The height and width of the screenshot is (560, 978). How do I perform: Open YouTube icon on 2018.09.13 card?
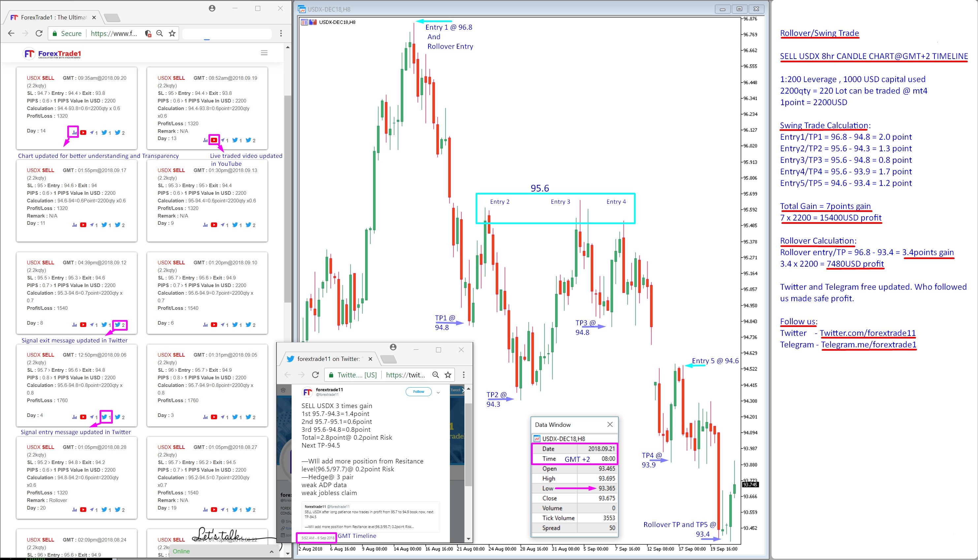(214, 224)
